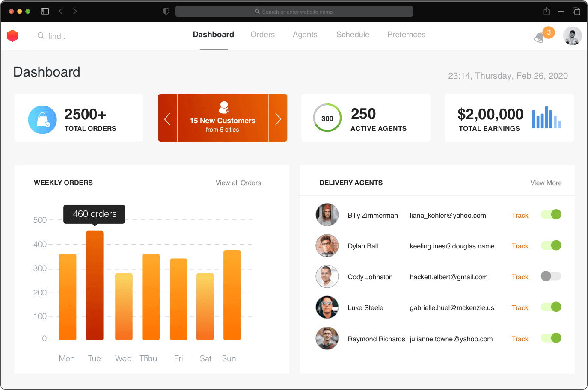
Task: Open the user profile avatar menu
Action: pyautogui.click(x=572, y=36)
